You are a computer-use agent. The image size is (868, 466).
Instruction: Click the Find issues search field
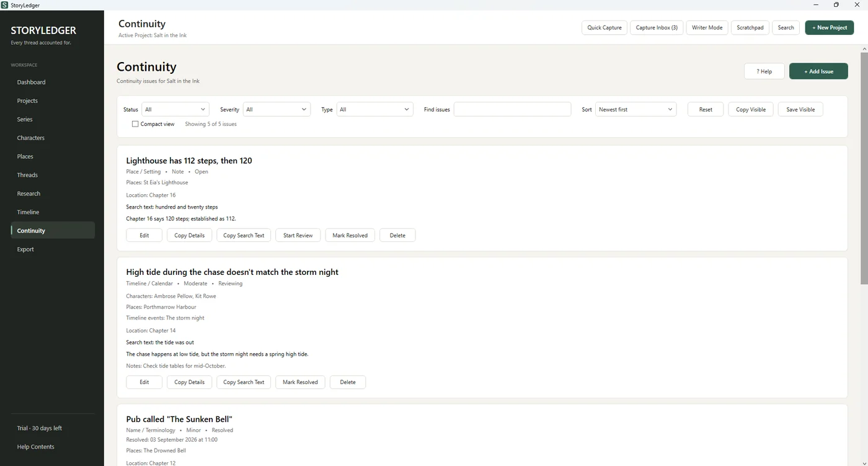click(x=512, y=109)
